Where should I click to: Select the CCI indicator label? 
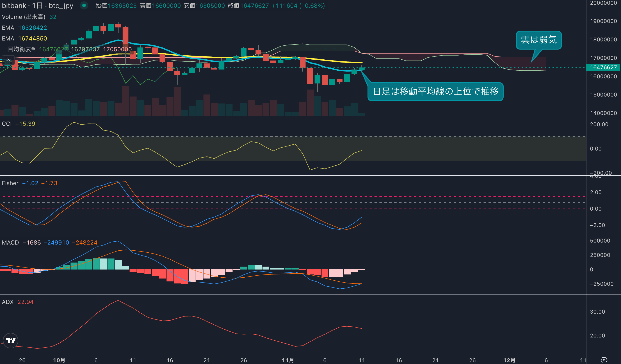pyautogui.click(x=7, y=124)
